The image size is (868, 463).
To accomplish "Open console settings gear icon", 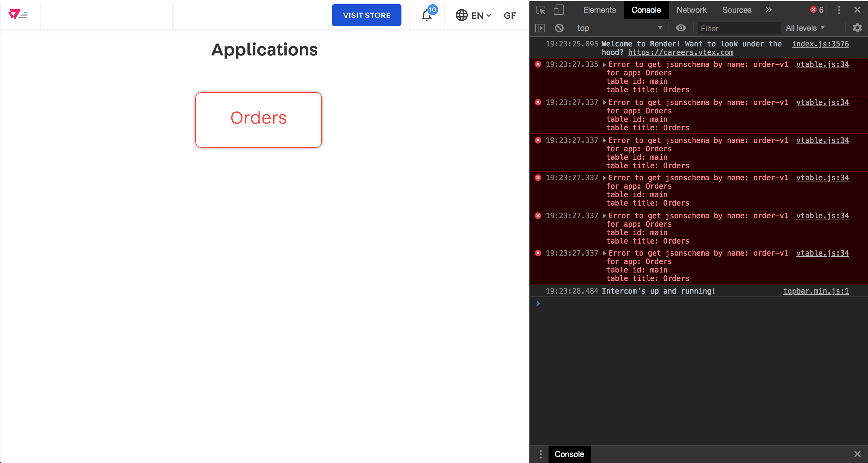I will pos(857,28).
